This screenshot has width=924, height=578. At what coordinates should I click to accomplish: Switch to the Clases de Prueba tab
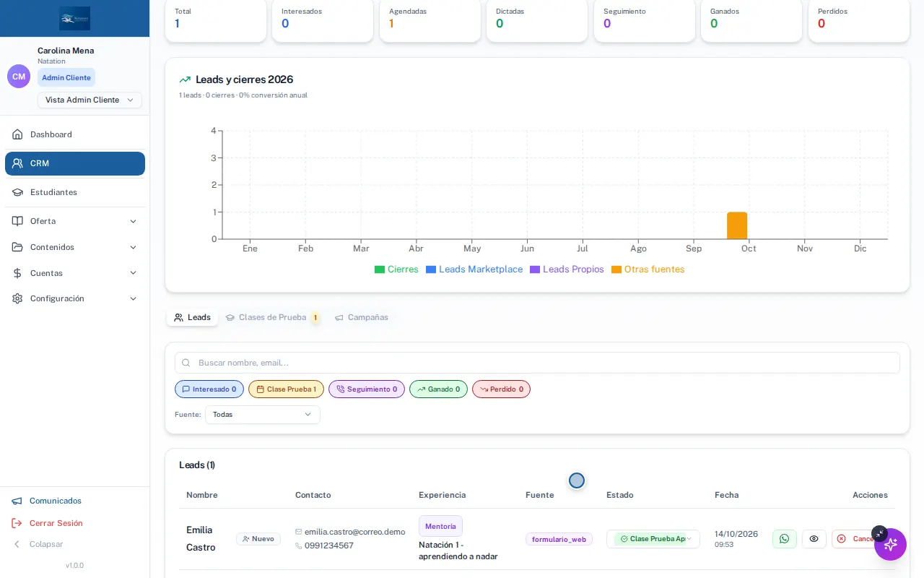(x=272, y=318)
